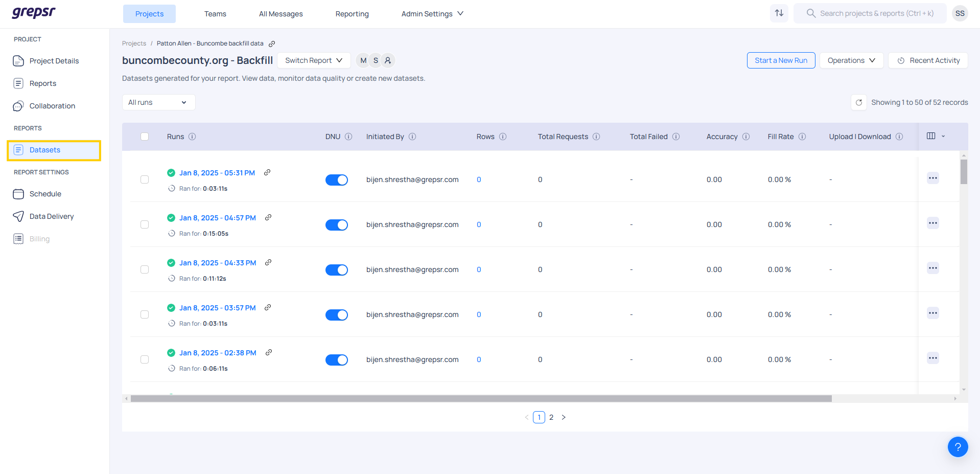
Task: Open the Jan 8, 2025 - 03:57 PM run
Action: click(217, 308)
